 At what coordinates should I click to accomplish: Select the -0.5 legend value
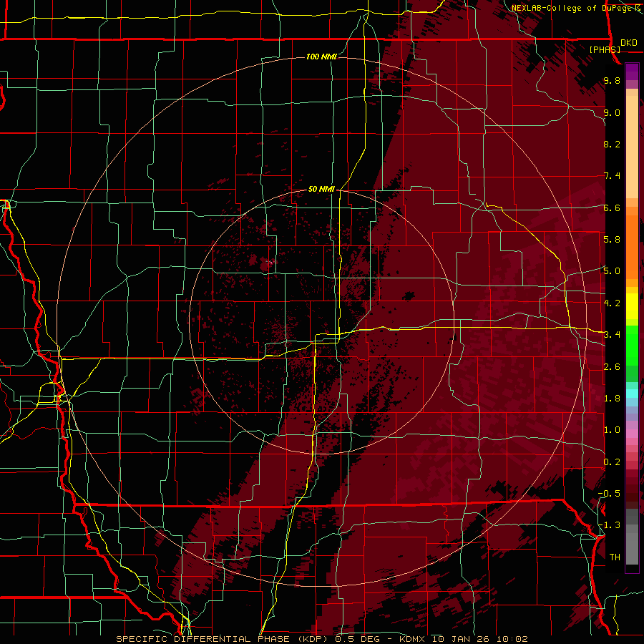[609, 493]
